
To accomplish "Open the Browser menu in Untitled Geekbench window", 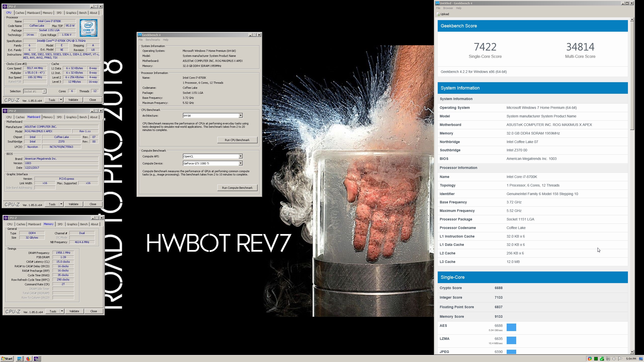I will click(448, 8).
